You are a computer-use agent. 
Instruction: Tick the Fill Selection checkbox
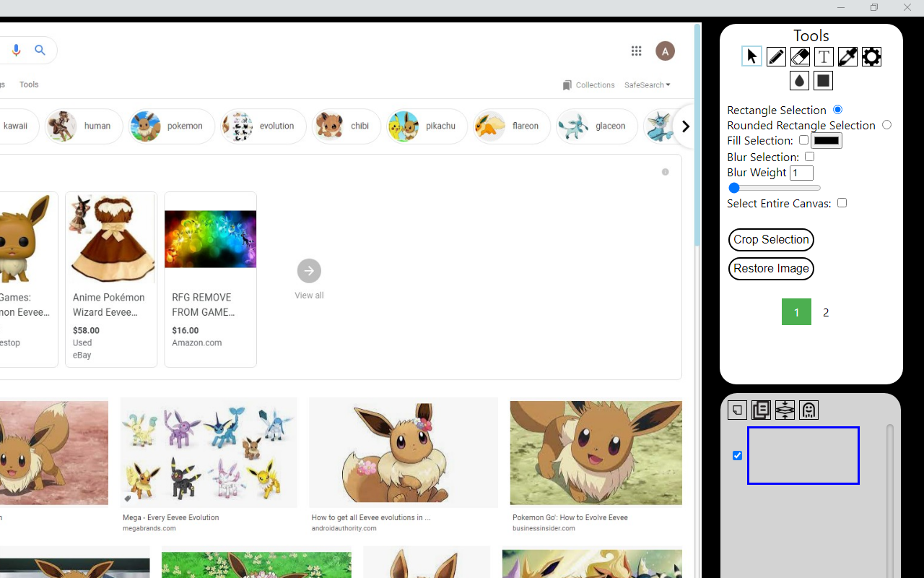pyautogui.click(x=803, y=140)
